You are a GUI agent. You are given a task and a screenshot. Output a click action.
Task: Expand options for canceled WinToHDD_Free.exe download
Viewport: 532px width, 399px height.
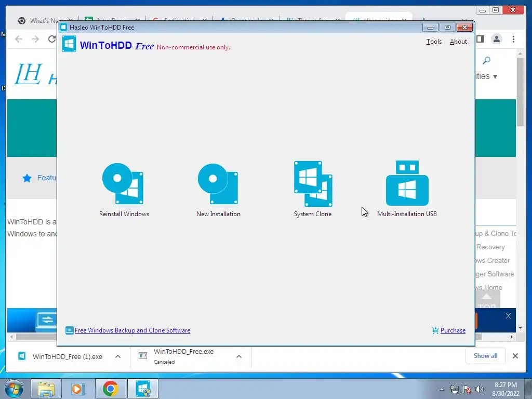tap(239, 356)
